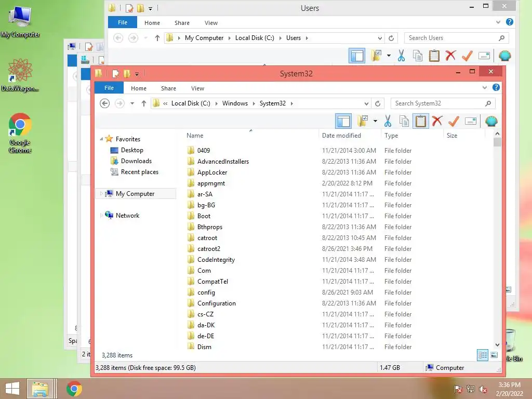The image size is (532, 399).
Task: Click Help question mark in System32 window
Action: tap(496, 87)
